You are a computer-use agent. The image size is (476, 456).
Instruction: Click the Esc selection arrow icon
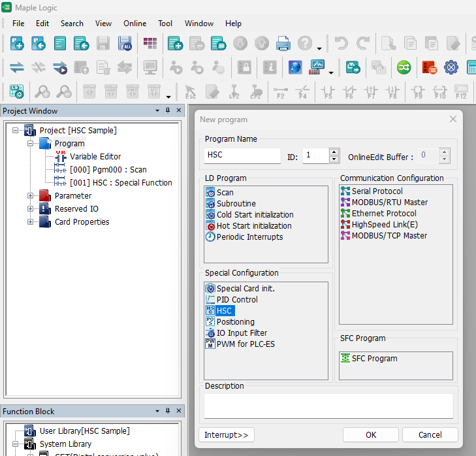click(191, 92)
